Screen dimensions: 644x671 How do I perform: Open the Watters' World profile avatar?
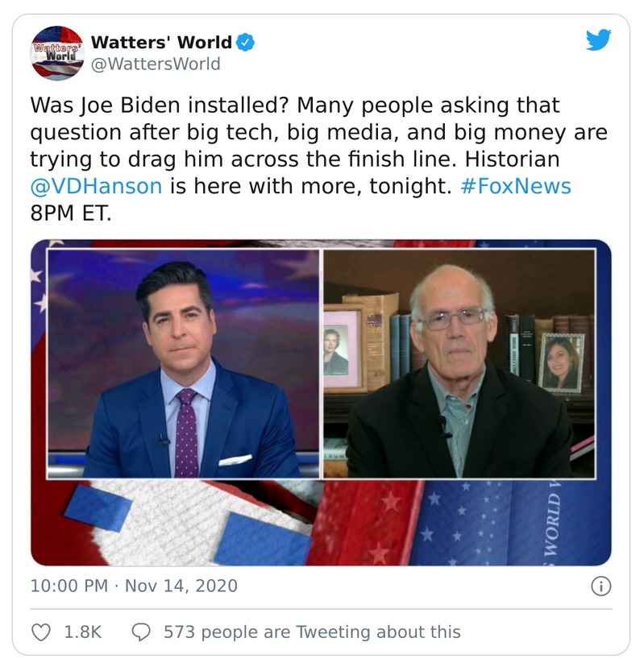[57, 53]
